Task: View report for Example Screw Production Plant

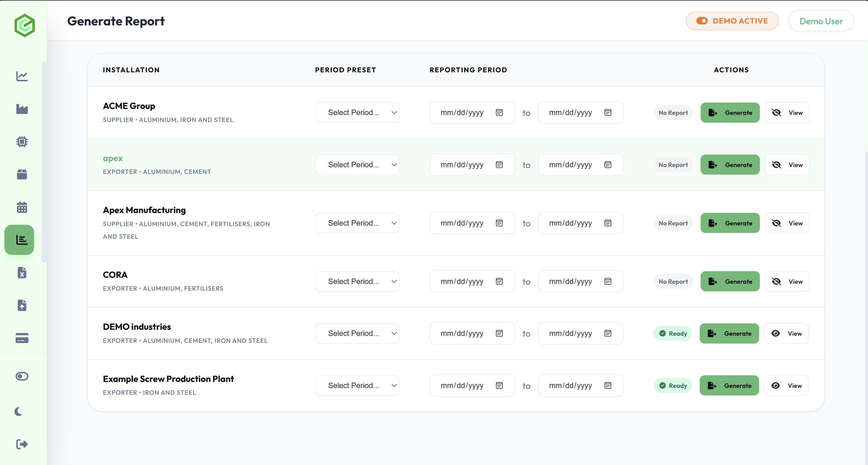Action: click(786, 385)
